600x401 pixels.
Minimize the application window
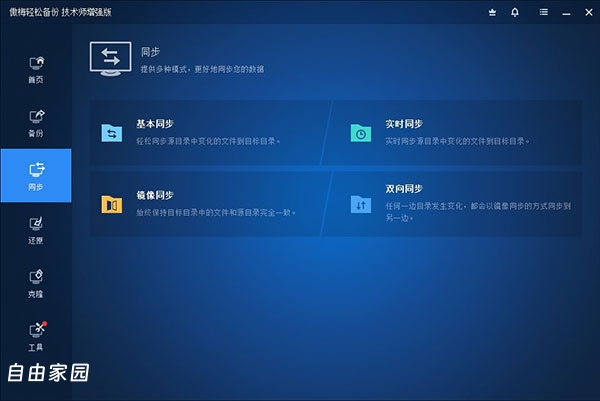point(566,13)
